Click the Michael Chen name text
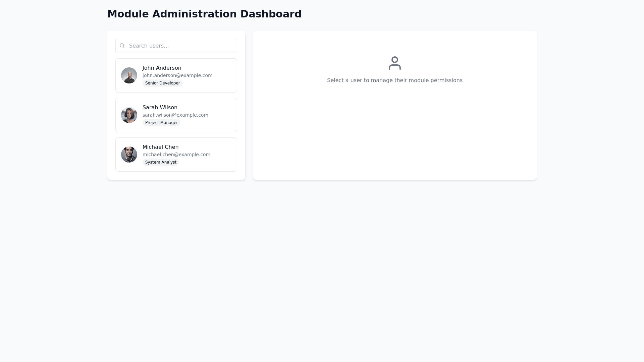644x362 pixels. [x=160, y=147]
